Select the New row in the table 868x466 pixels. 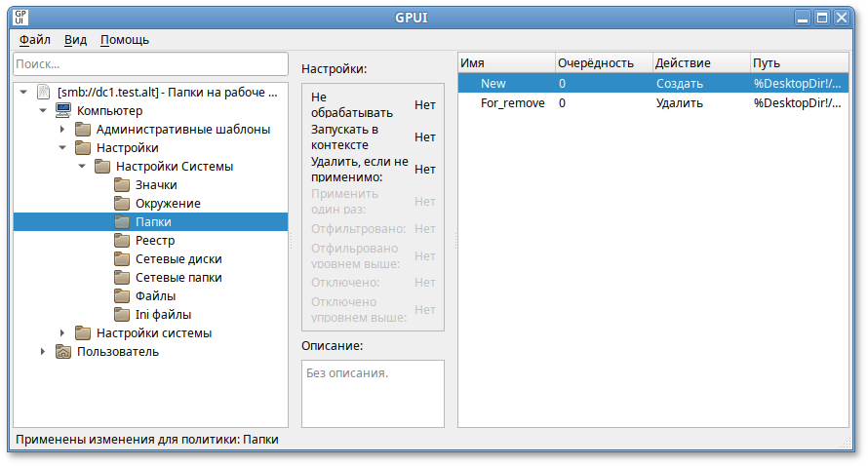653,84
